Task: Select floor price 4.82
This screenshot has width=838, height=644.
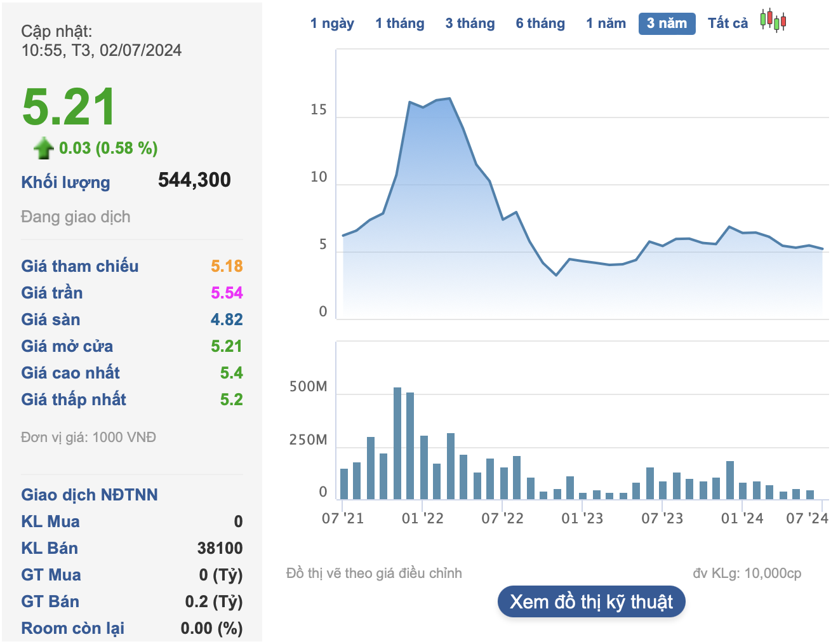Action: click(x=227, y=319)
